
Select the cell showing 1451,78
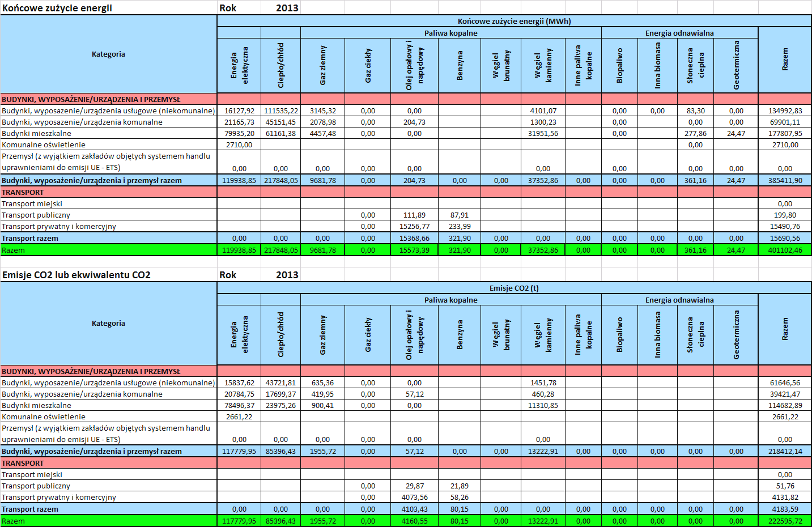click(543, 382)
